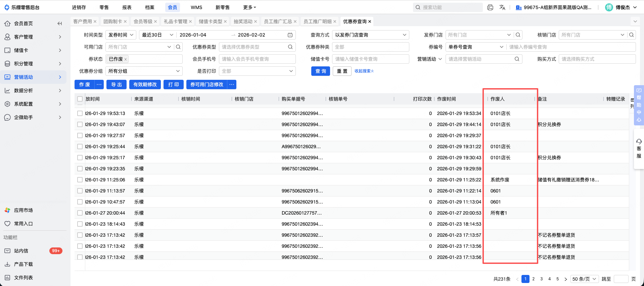Click the translate language icon
This screenshot has width=644, height=286.
[502, 7]
